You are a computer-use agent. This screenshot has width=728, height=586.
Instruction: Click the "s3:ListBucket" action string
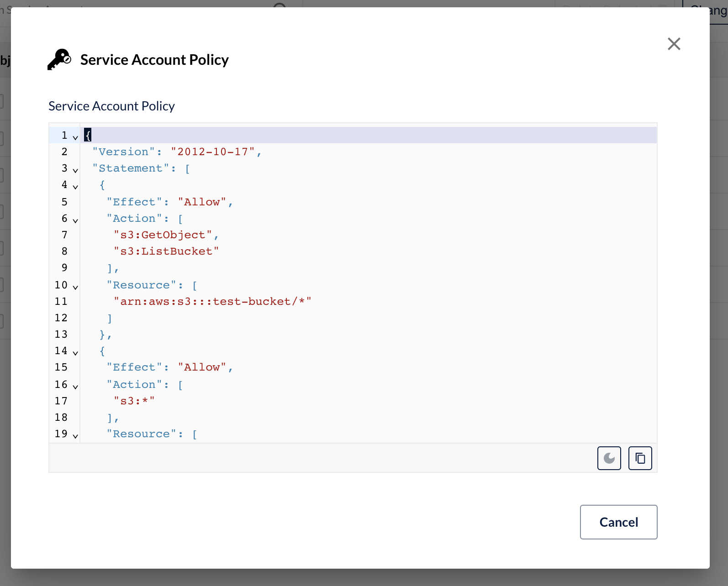click(x=166, y=251)
